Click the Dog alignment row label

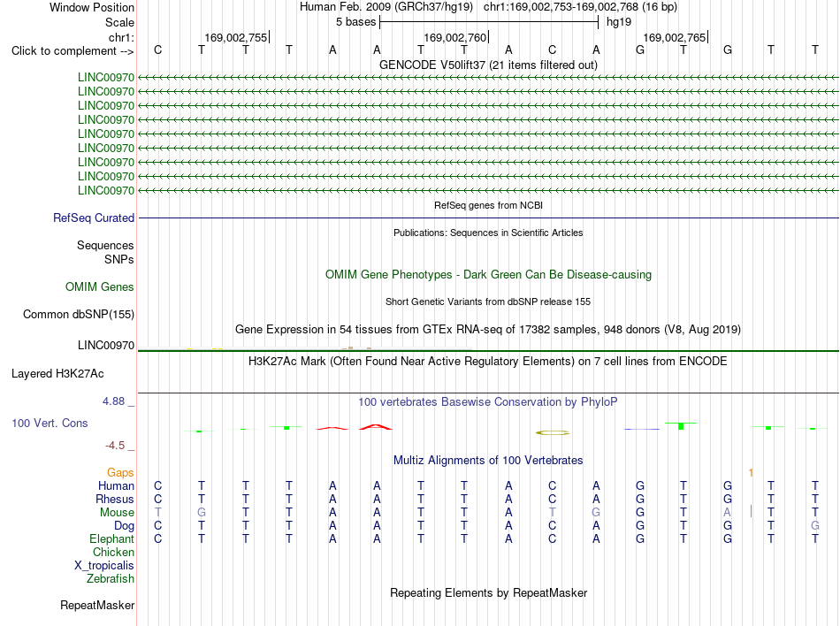click(x=124, y=526)
